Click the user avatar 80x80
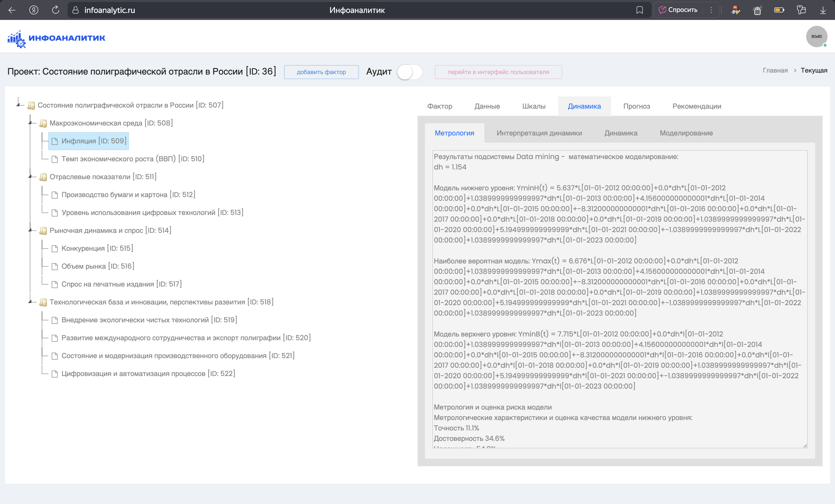Screen dimensions: 835x504 816,37
